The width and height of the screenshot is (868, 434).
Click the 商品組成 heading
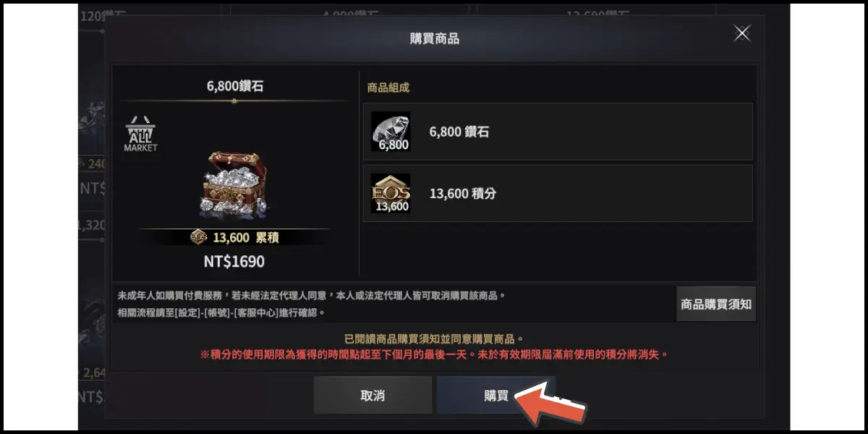point(388,87)
